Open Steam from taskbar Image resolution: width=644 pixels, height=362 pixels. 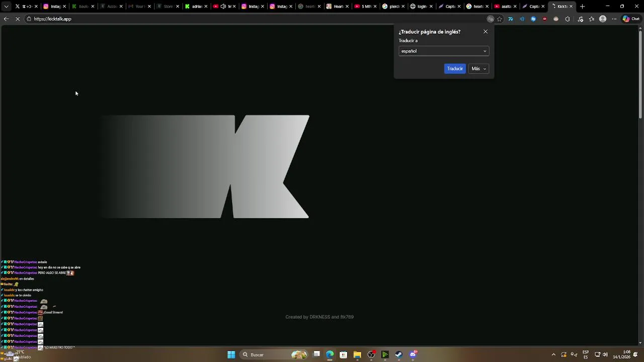coord(398,354)
